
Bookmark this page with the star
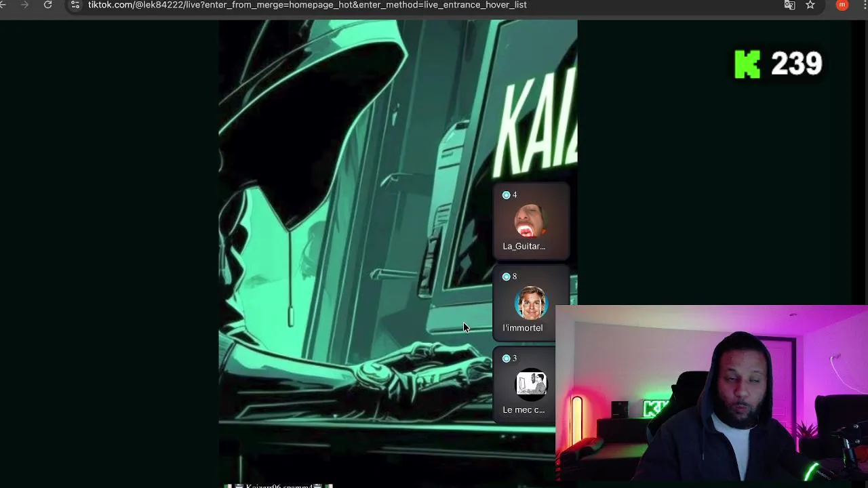810,5
